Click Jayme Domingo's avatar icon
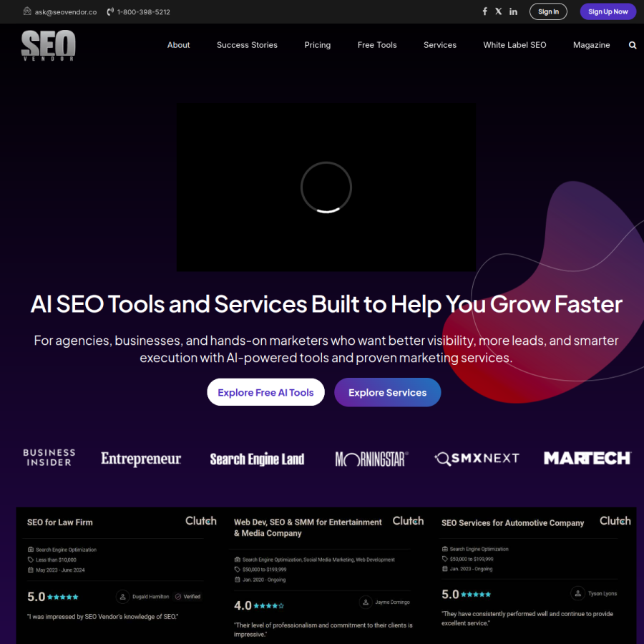This screenshot has width=644, height=644. pos(366,602)
